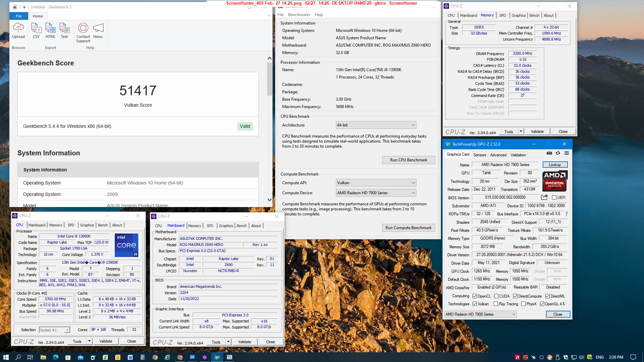Toggle the Vulkan checkbox in GPU-Z
The width and height of the screenshot is (644, 362).
point(475,304)
